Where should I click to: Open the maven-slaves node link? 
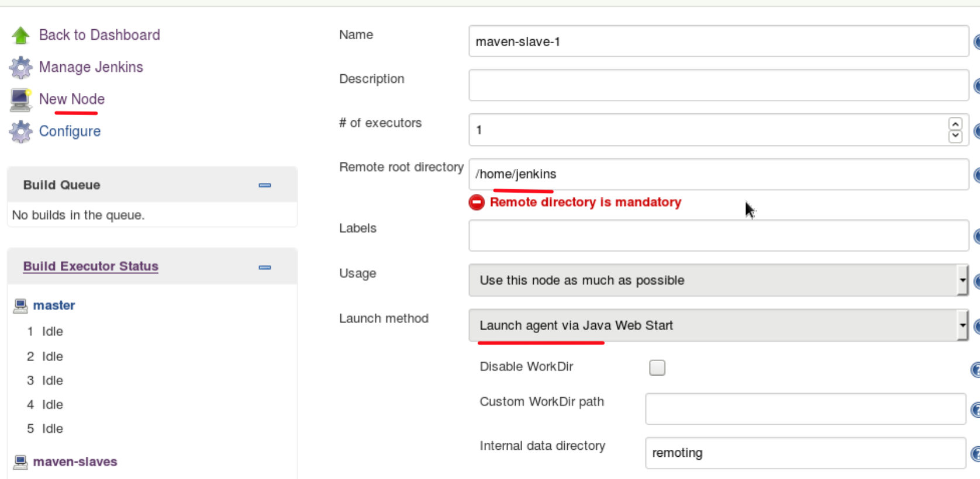click(x=75, y=462)
